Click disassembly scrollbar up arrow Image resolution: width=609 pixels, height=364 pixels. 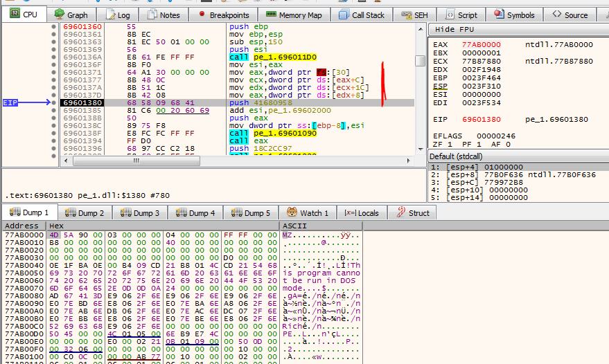(421, 29)
